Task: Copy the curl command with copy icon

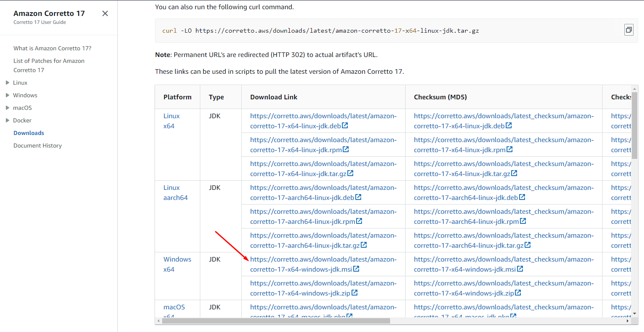Action: [628, 30]
